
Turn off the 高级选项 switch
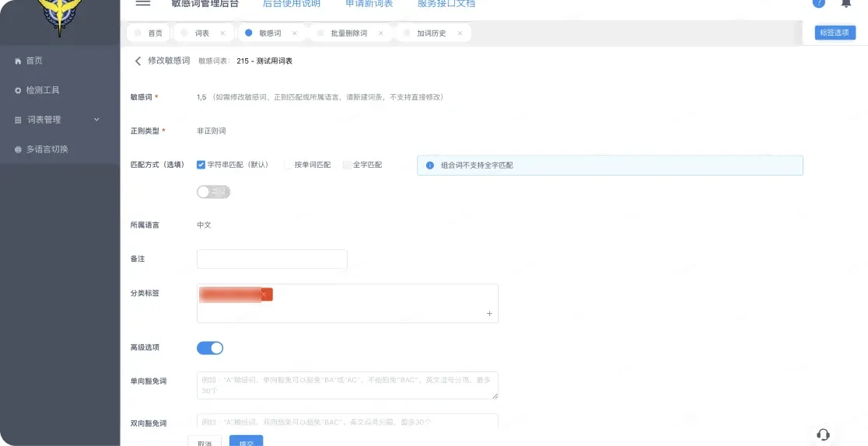[x=210, y=348]
